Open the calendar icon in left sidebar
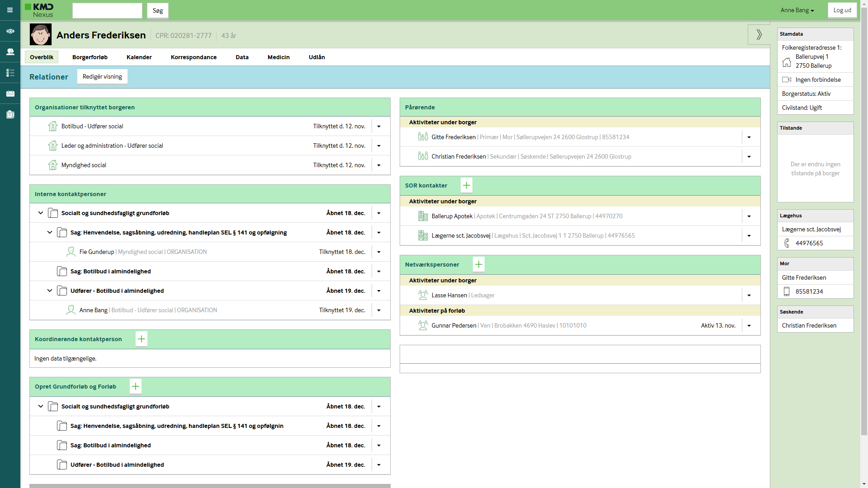This screenshot has width=868, height=488. click(10, 94)
